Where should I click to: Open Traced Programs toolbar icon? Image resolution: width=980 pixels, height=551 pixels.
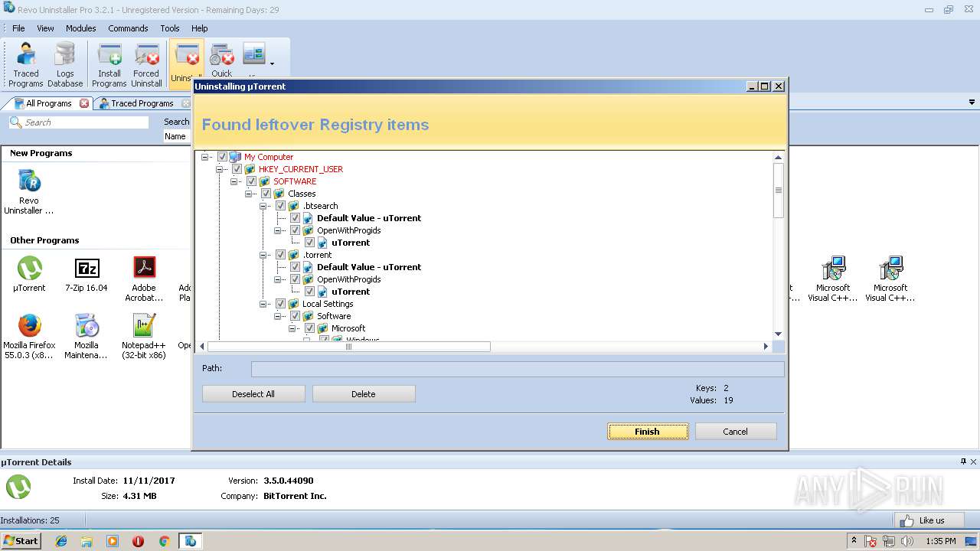[x=26, y=64]
